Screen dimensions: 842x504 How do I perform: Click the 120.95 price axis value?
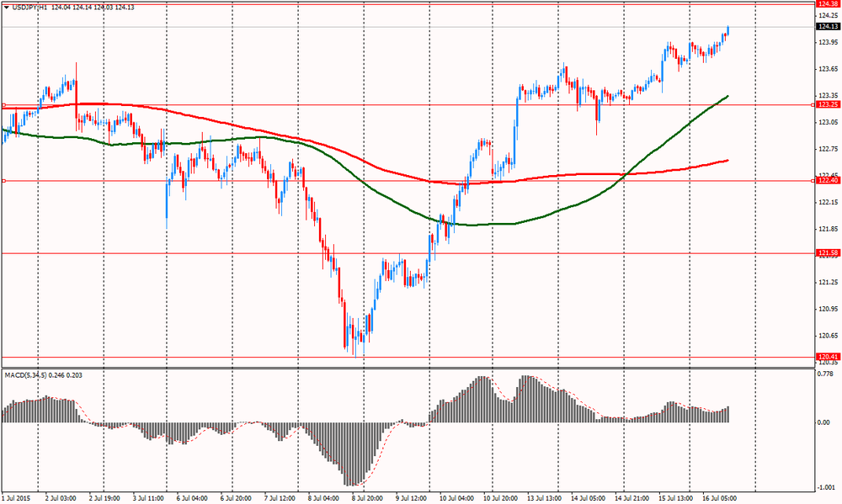pos(828,309)
